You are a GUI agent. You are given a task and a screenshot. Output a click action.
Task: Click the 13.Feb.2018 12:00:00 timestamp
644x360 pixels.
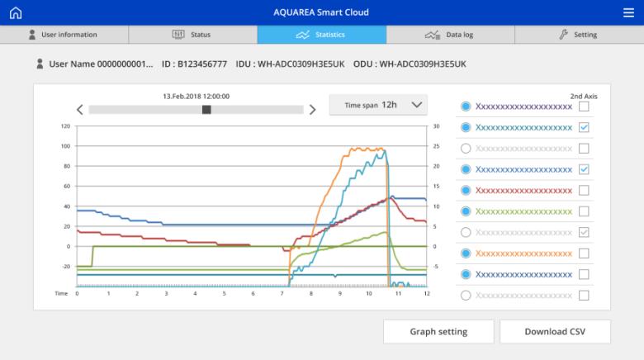pos(197,96)
